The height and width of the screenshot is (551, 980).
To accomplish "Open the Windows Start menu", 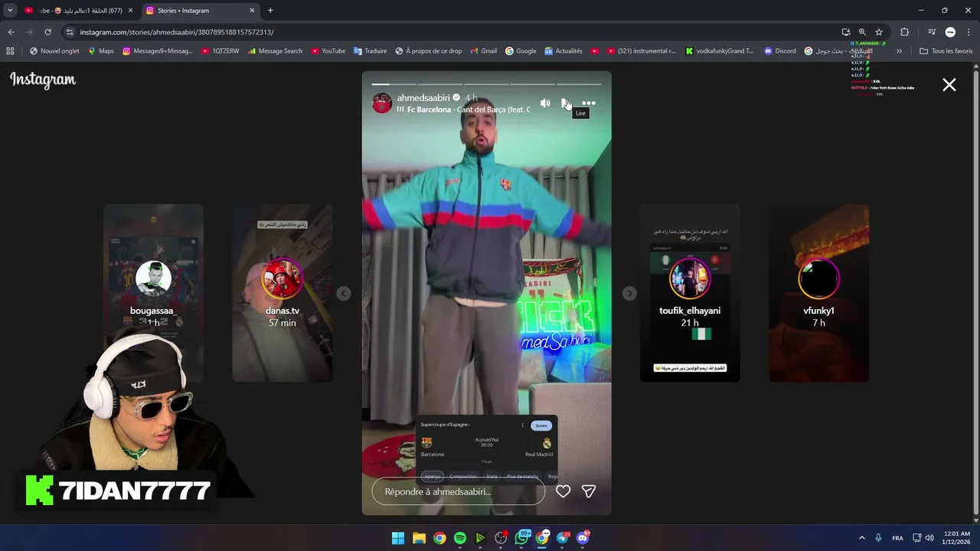I will point(398,538).
